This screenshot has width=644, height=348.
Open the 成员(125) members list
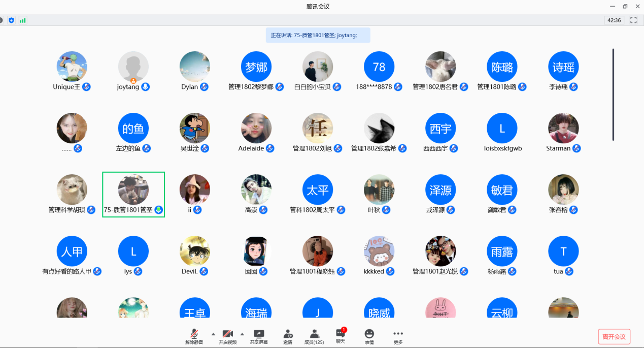[314, 336]
